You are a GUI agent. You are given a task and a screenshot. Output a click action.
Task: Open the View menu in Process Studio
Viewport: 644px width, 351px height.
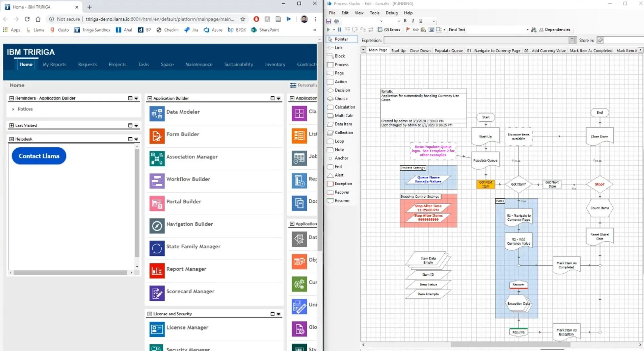point(359,13)
